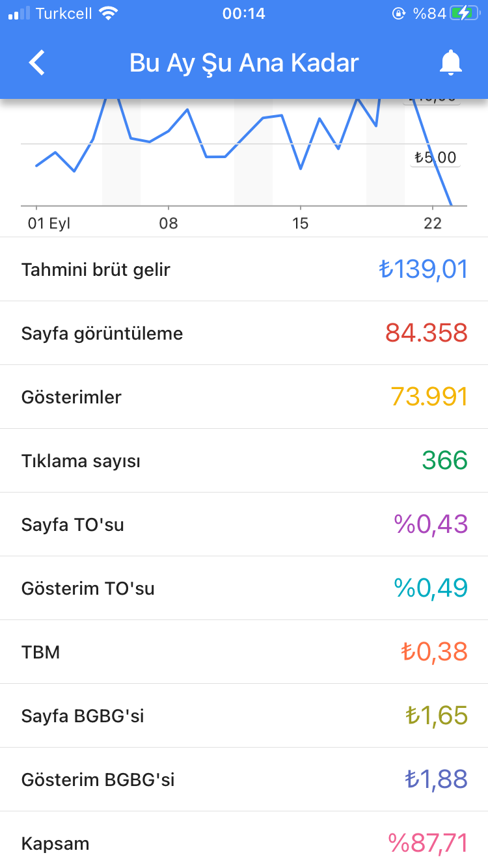Choose the Gösterim BGBG'si row
The height and width of the screenshot is (868, 488).
[x=244, y=780]
